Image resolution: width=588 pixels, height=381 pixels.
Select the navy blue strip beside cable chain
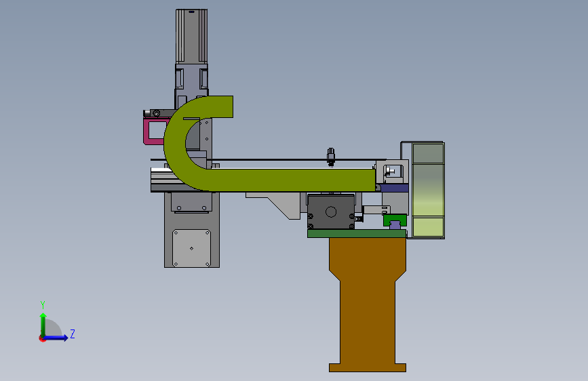394,188
